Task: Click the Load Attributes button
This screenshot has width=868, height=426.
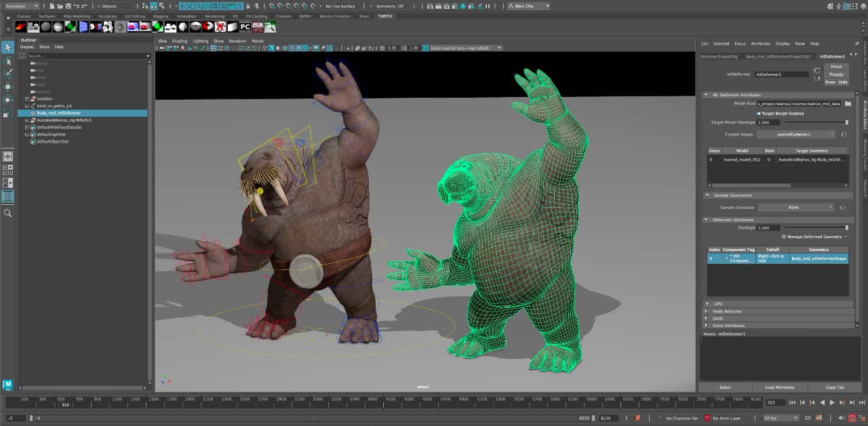Action: (780, 387)
